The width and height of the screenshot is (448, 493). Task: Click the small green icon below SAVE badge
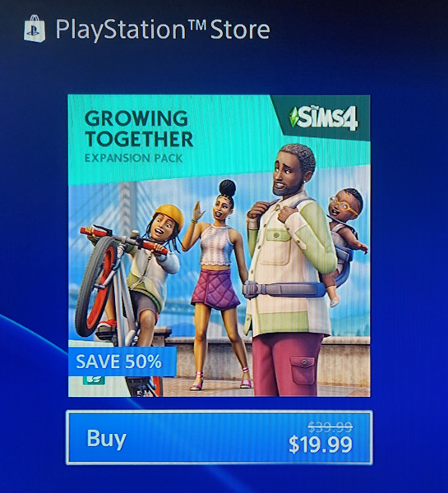point(94,380)
